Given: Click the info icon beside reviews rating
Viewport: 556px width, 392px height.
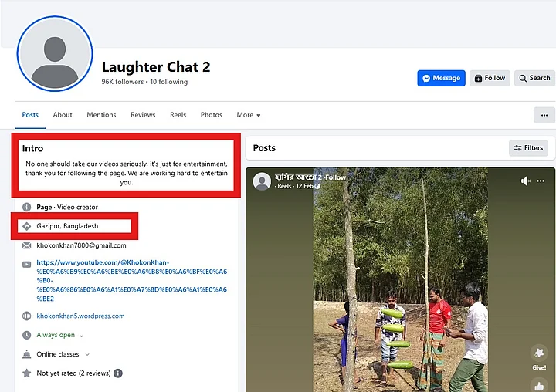Looking at the screenshot, I should click(118, 373).
